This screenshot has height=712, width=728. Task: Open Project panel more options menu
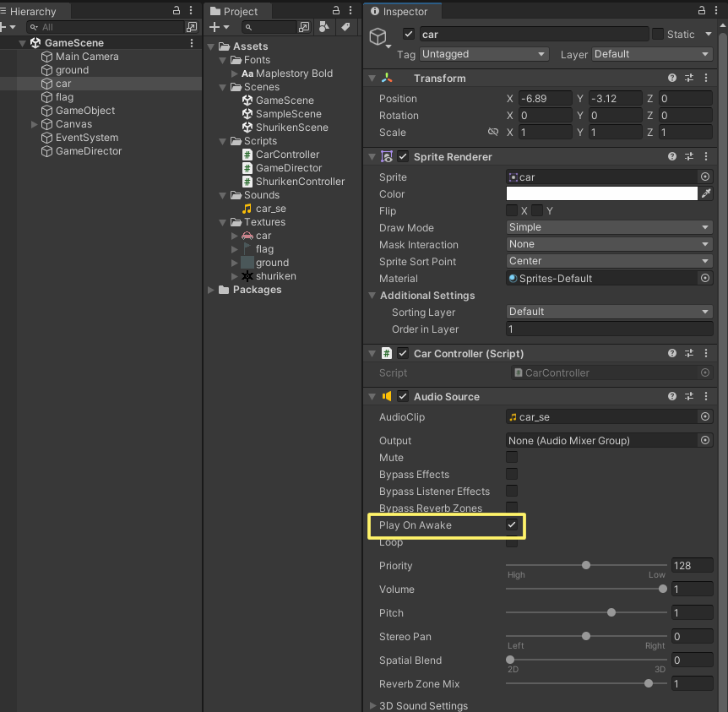pos(350,10)
